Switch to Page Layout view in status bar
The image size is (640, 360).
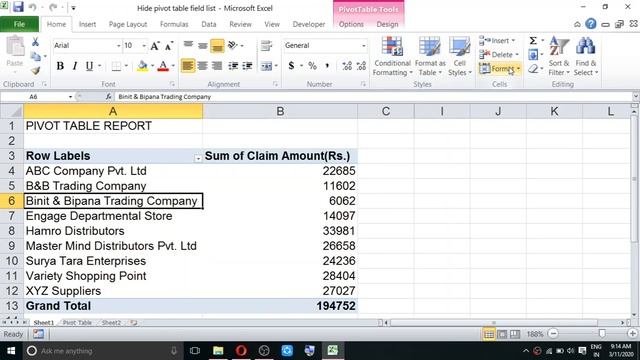(502, 334)
